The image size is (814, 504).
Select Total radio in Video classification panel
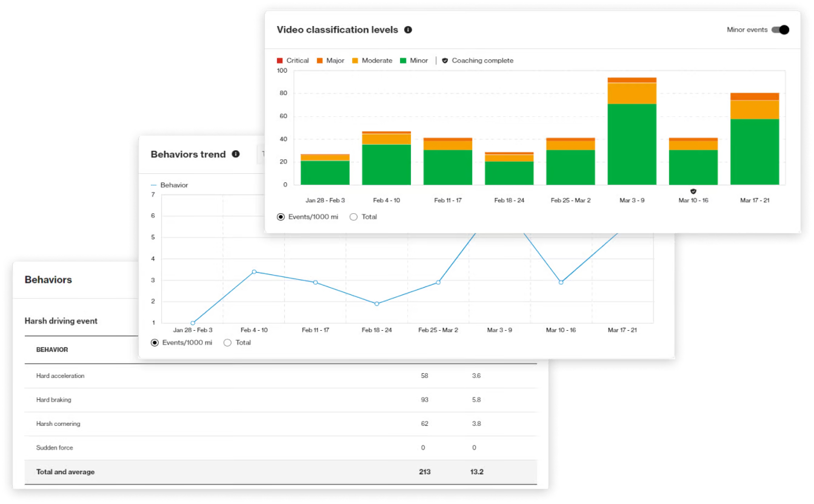pos(353,217)
